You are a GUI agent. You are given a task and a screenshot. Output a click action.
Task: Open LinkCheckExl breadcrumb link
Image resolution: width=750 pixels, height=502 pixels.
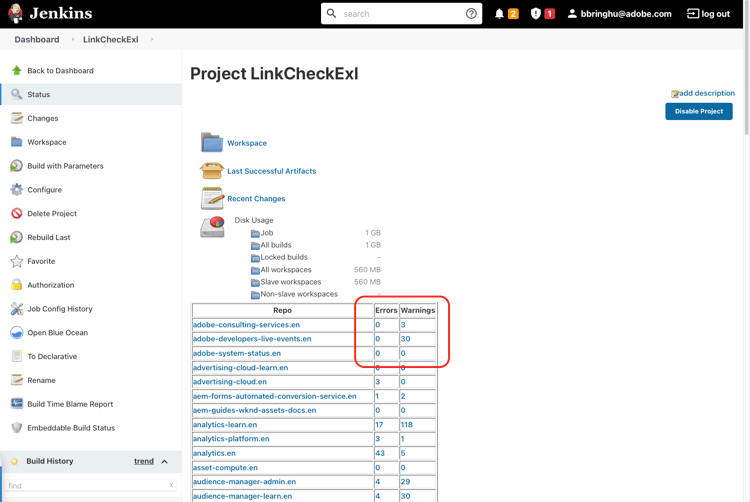tap(110, 39)
